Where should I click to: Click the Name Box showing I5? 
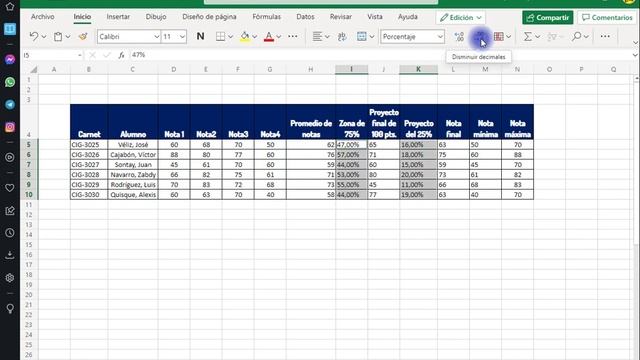tap(49, 55)
